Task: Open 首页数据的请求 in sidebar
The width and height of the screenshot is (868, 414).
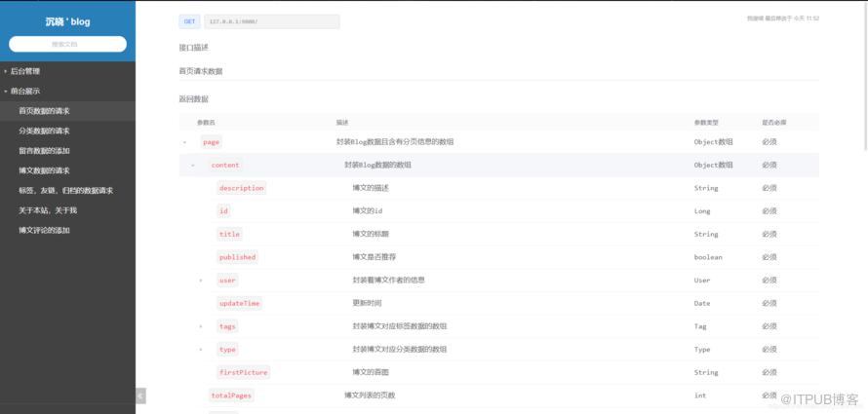Action: coord(67,111)
